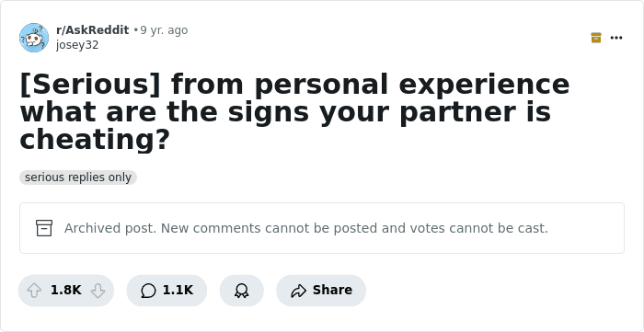This screenshot has height=332, width=644.
Task: Upvote the post with the up arrow
Action: click(x=34, y=291)
